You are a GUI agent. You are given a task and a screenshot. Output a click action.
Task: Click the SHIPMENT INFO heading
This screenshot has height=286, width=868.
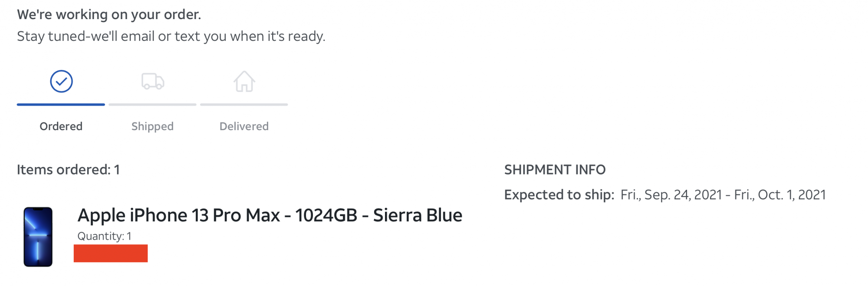(x=555, y=170)
